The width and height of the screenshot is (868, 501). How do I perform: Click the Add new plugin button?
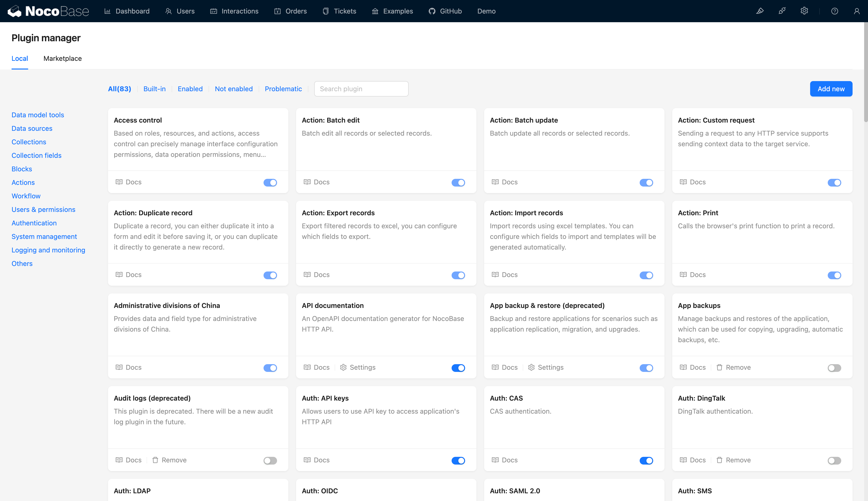pos(831,89)
